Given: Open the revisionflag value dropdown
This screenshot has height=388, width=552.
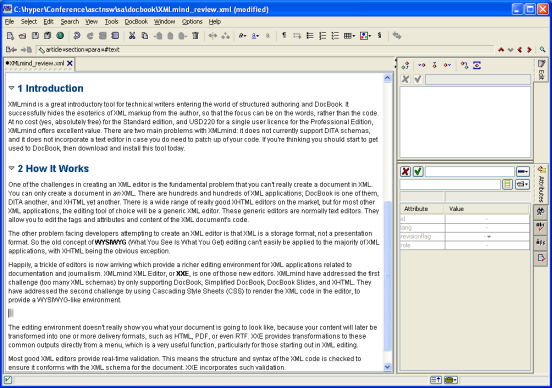Looking at the screenshot, I should pos(489,237).
